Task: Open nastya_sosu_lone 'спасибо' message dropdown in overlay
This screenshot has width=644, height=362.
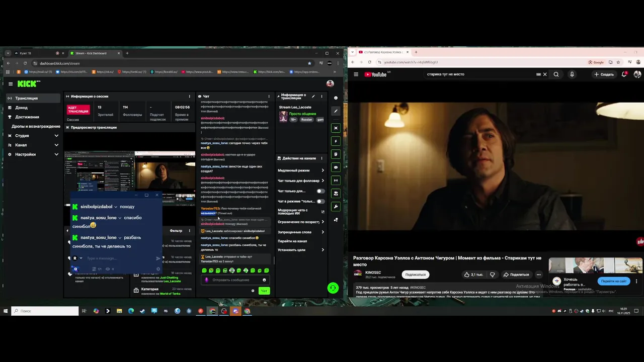Action: click(120, 218)
